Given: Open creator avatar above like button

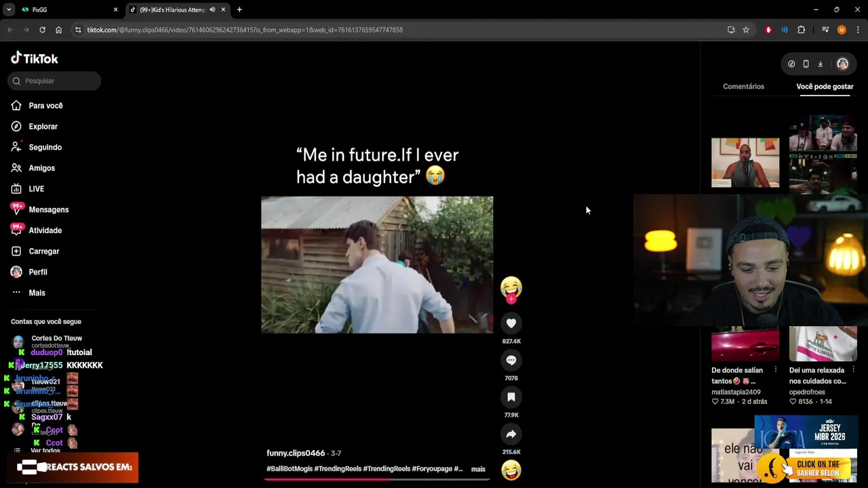Looking at the screenshot, I should click(x=511, y=287).
